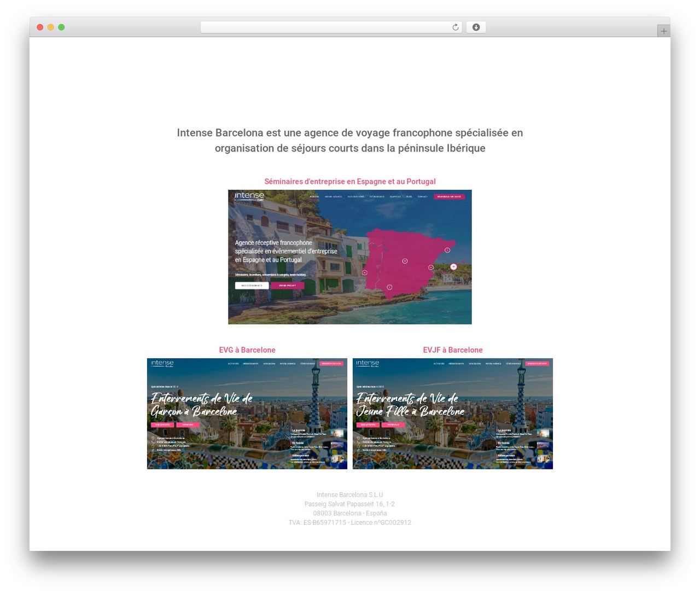The height and width of the screenshot is (593, 700).
Task: Open the Spain map seminar site thumbnail
Action: coord(350,257)
